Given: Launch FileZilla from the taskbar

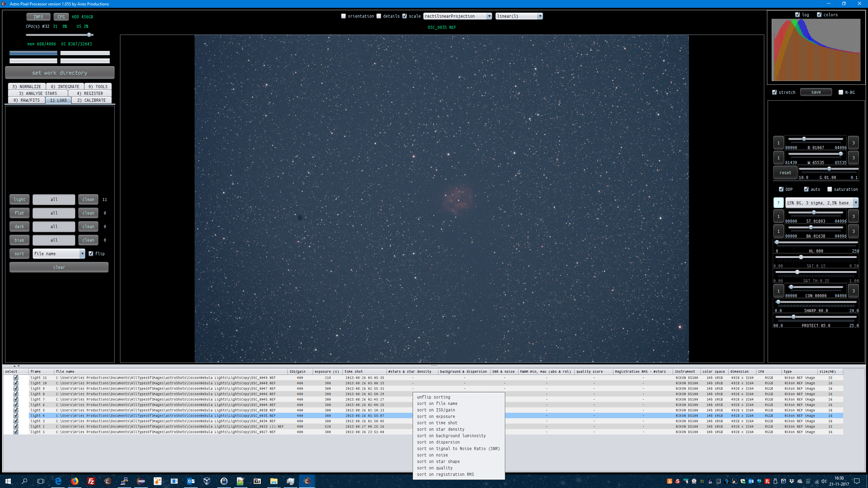Looking at the screenshot, I should pos(91,481).
